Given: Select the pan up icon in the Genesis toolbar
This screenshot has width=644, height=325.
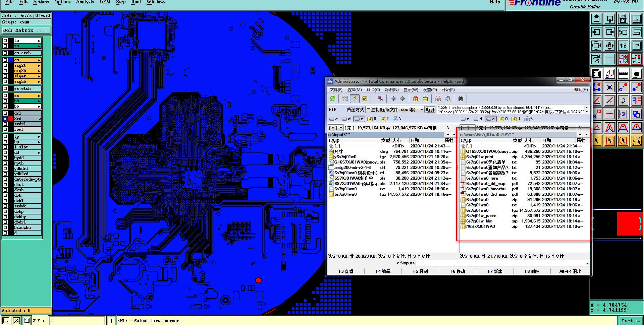Looking at the screenshot, I should [596, 19].
